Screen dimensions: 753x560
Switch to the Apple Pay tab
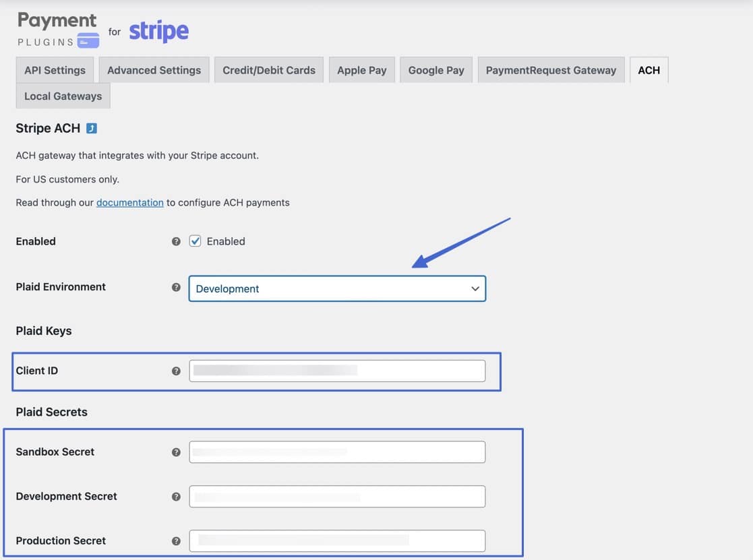tap(362, 69)
